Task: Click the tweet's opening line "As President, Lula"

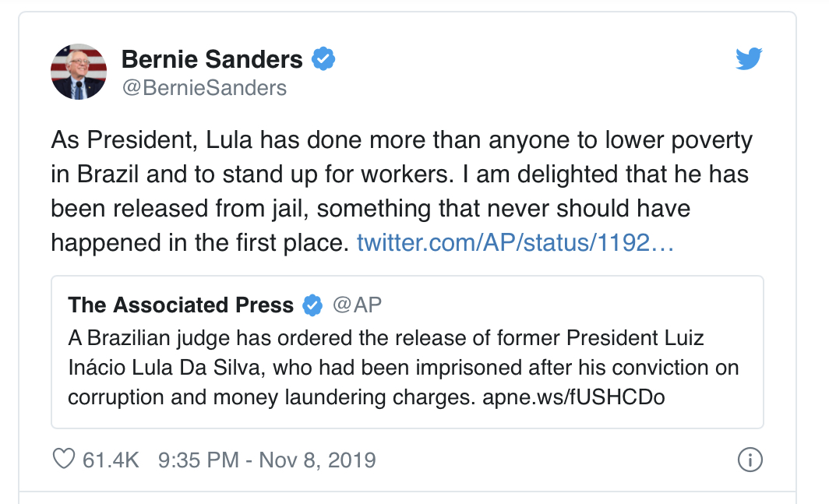Action: pyautogui.click(x=150, y=141)
